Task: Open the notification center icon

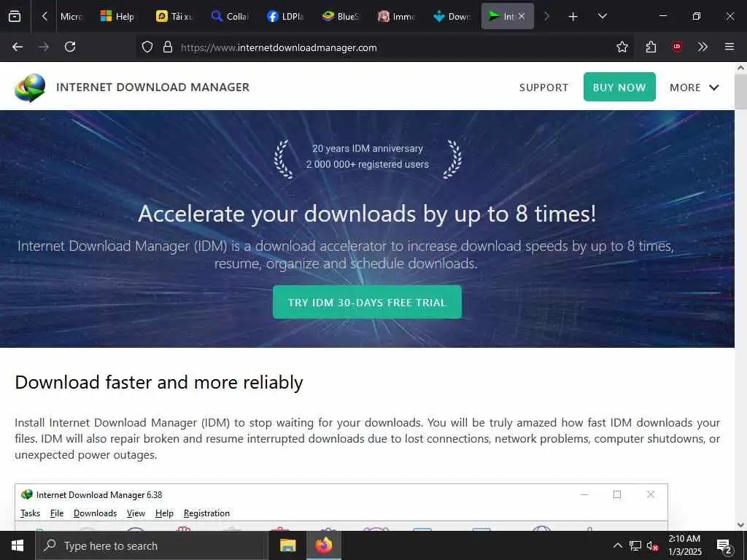Action: coord(724,545)
